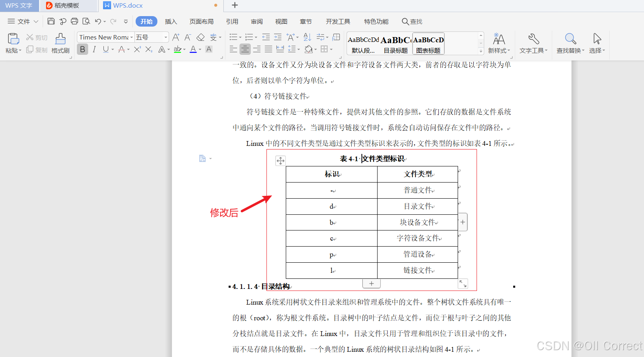Viewport: 644px width, 357px height.
Task: Open customize quick access toolbar dropdown
Action: [x=126, y=21]
